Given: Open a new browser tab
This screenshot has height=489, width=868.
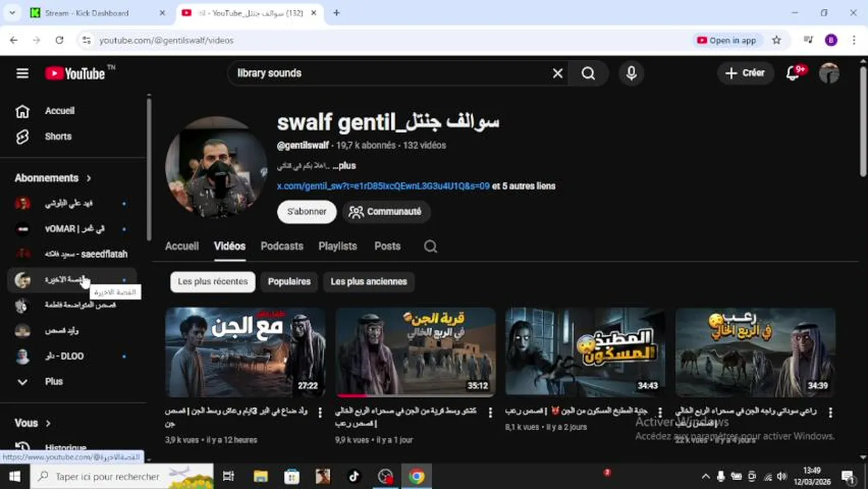Looking at the screenshot, I should point(336,13).
